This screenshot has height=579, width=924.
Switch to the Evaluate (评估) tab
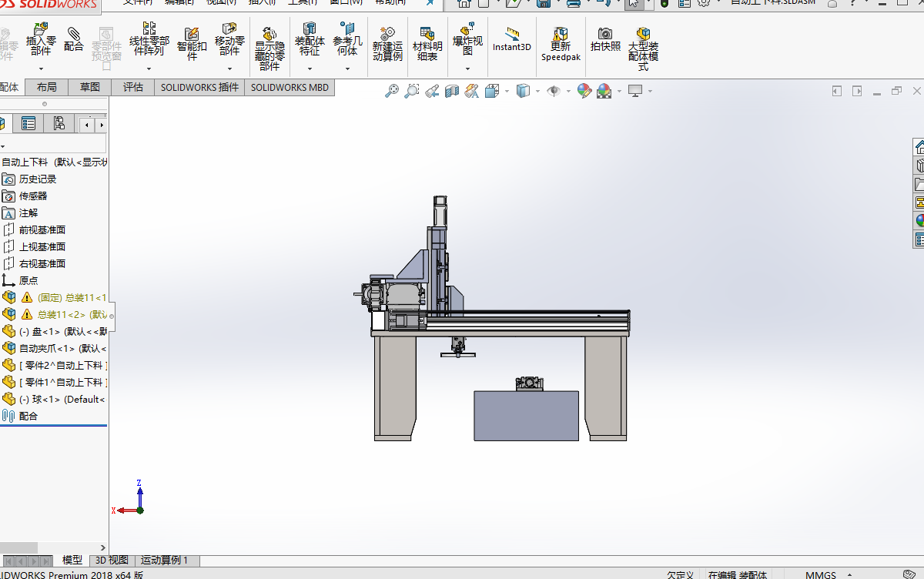[x=133, y=87]
